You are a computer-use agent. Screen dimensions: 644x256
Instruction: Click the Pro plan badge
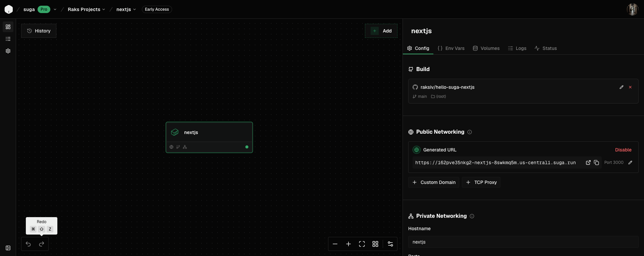click(x=44, y=9)
